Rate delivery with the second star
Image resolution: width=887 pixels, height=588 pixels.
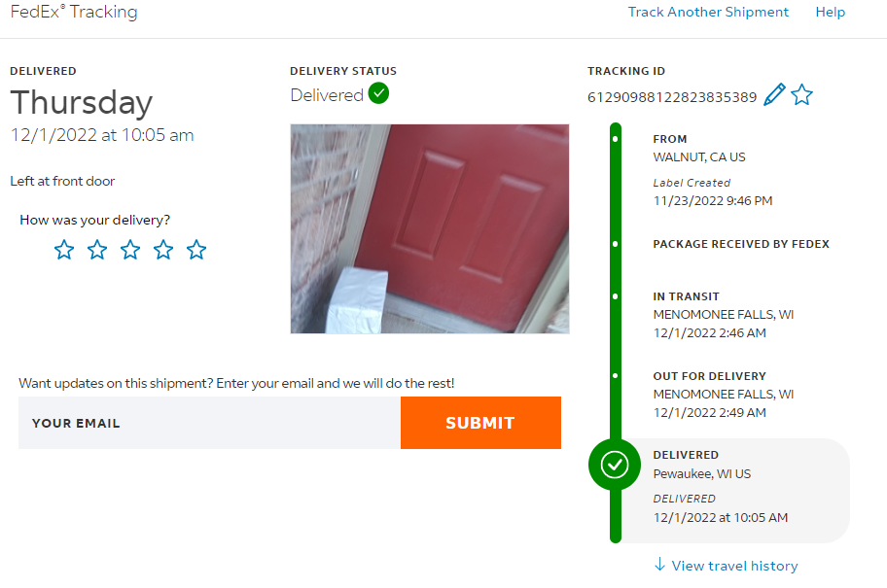point(97,250)
